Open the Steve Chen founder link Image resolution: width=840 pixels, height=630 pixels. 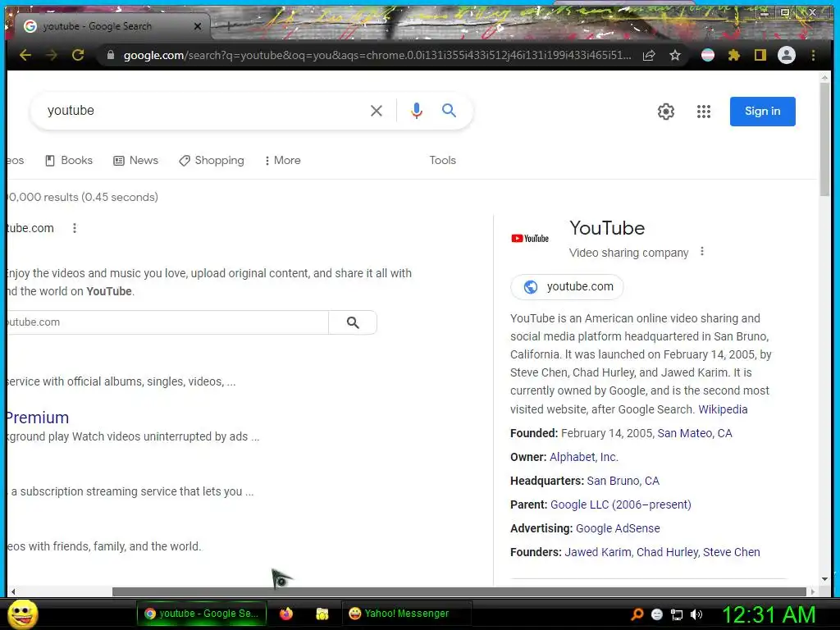tap(731, 552)
